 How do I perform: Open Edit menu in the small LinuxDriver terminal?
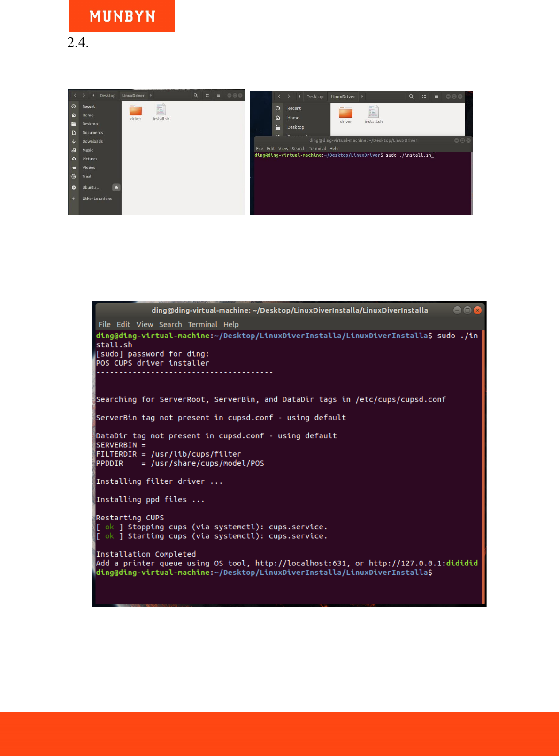click(271, 149)
